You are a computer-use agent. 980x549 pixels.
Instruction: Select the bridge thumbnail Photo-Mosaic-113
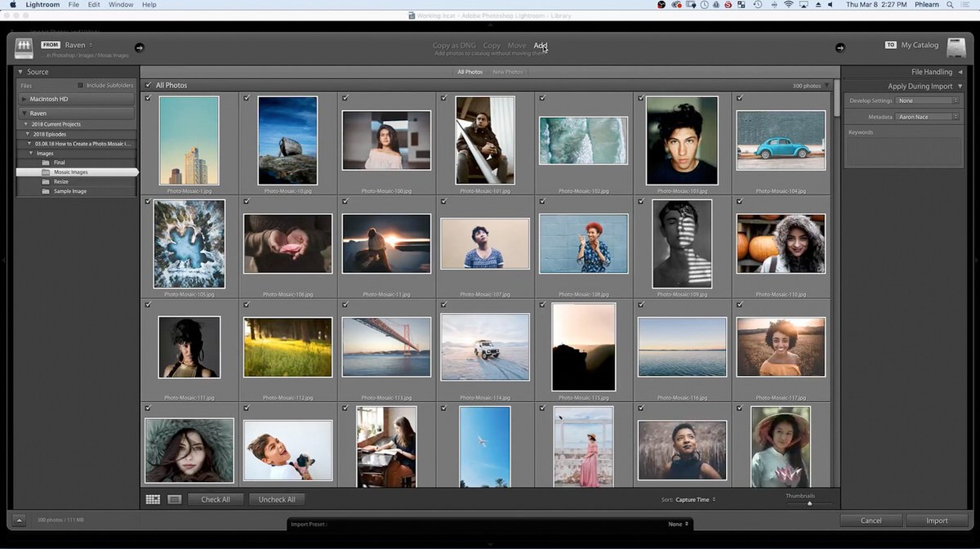(x=386, y=346)
